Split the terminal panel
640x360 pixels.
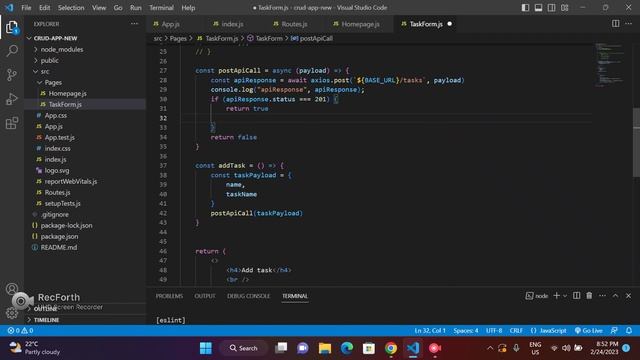(576, 296)
